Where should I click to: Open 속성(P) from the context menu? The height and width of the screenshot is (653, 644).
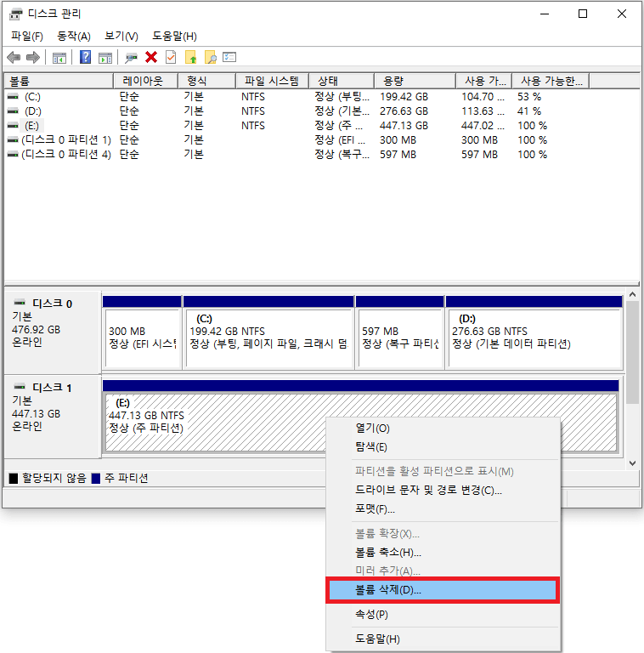tap(443, 615)
